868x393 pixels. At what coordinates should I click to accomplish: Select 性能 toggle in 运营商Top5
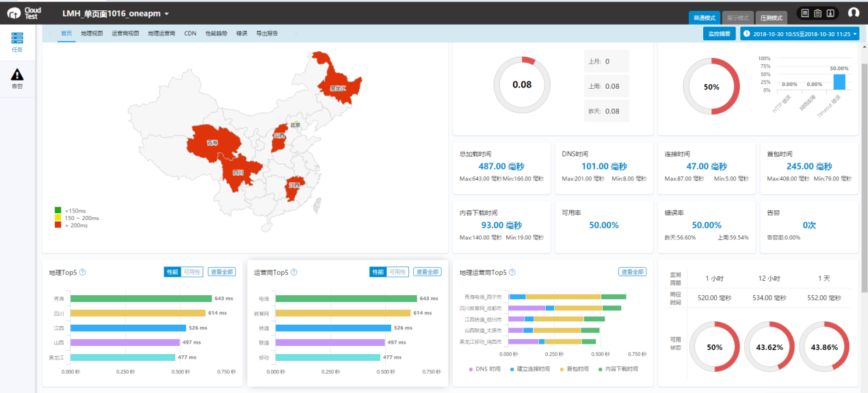pyautogui.click(x=378, y=272)
